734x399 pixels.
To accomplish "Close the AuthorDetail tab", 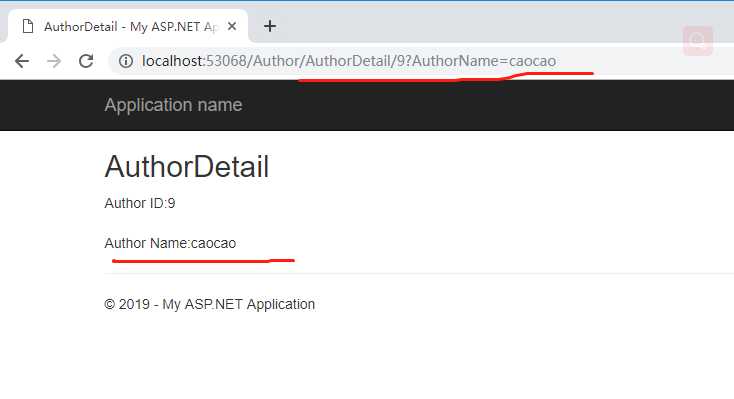I will click(x=232, y=27).
